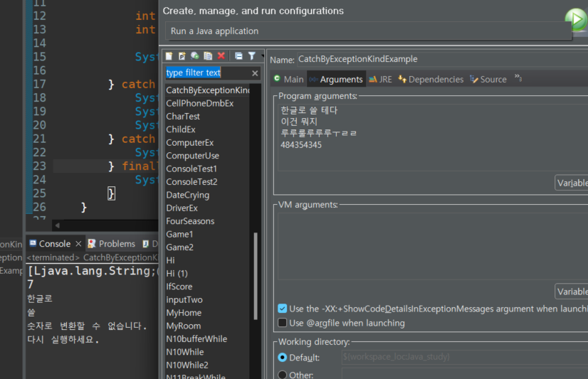588x379 pixels.
Task: Switch to the Main tab
Action: pyautogui.click(x=288, y=79)
